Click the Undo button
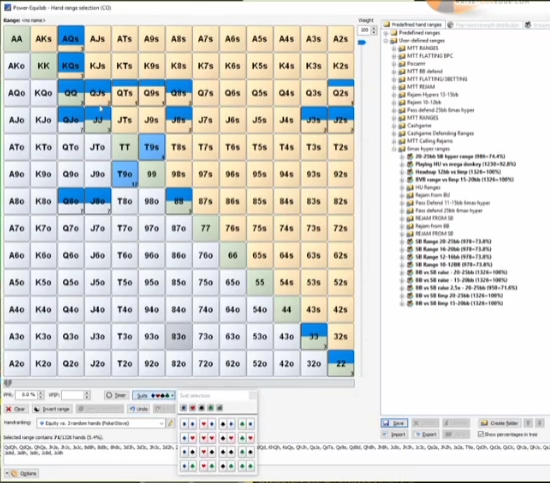 tap(139, 409)
